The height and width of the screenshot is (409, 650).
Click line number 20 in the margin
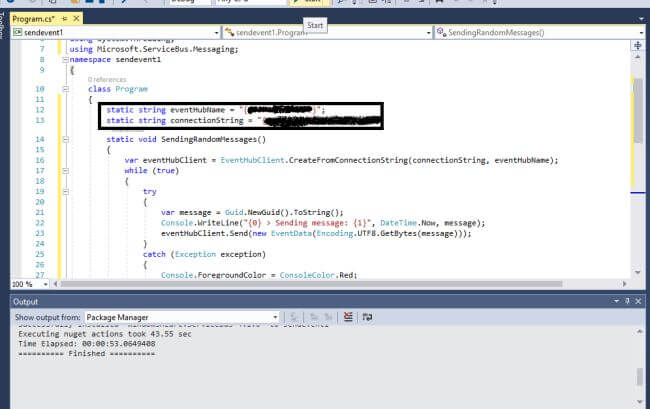tap(40, 202)
